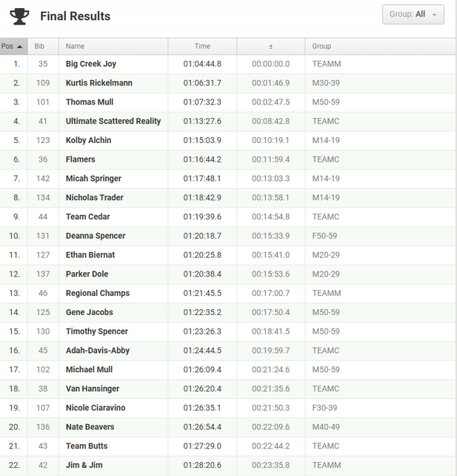Sort table by Name column

coord(113,47)
